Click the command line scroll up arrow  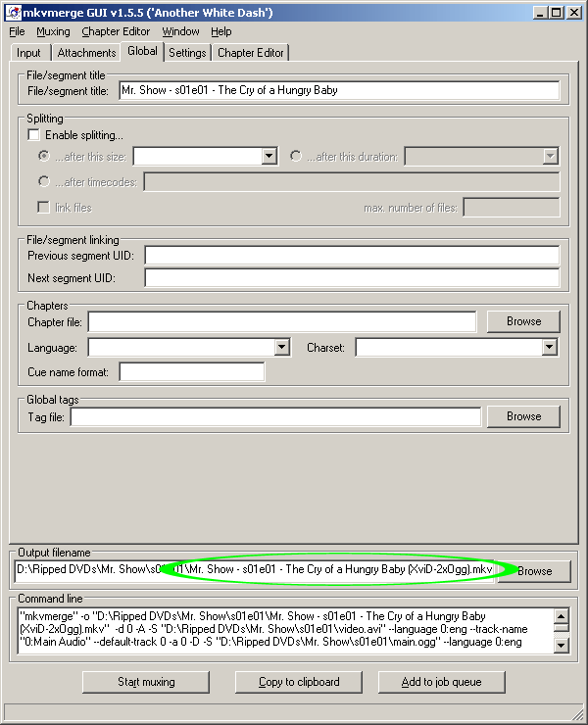click(562, 616)
